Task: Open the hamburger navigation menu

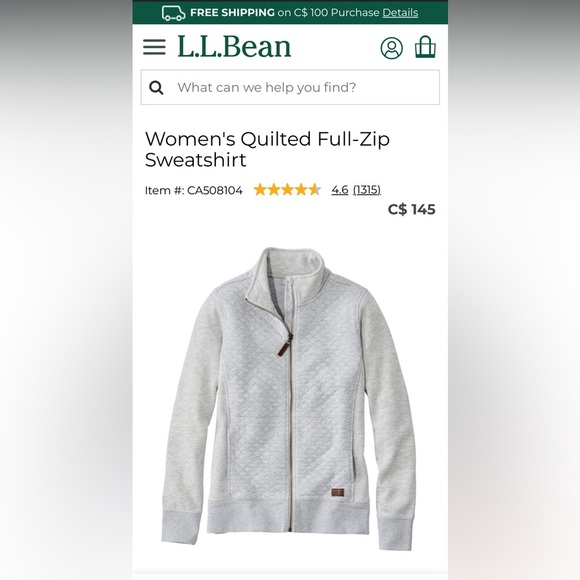Action: pos(154,47)
